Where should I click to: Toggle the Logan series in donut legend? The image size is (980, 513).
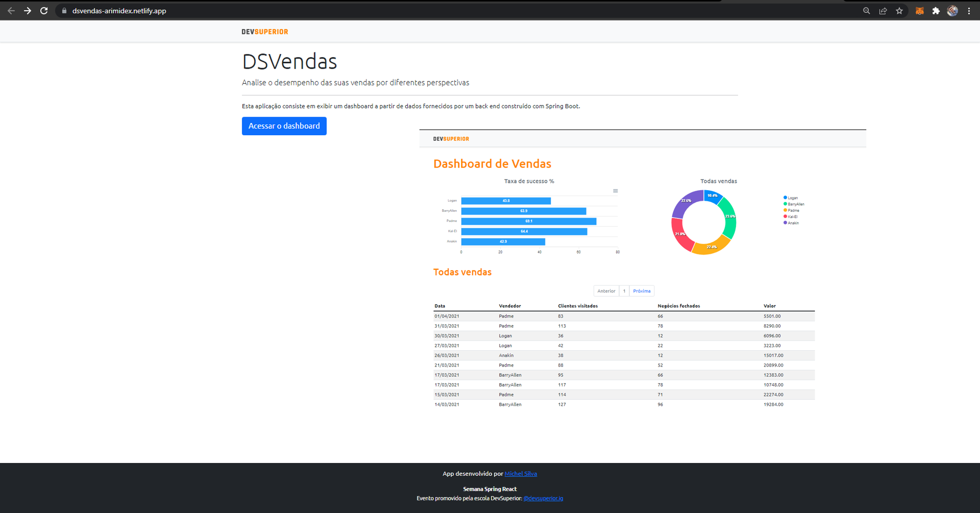click(x=792, y=198)
